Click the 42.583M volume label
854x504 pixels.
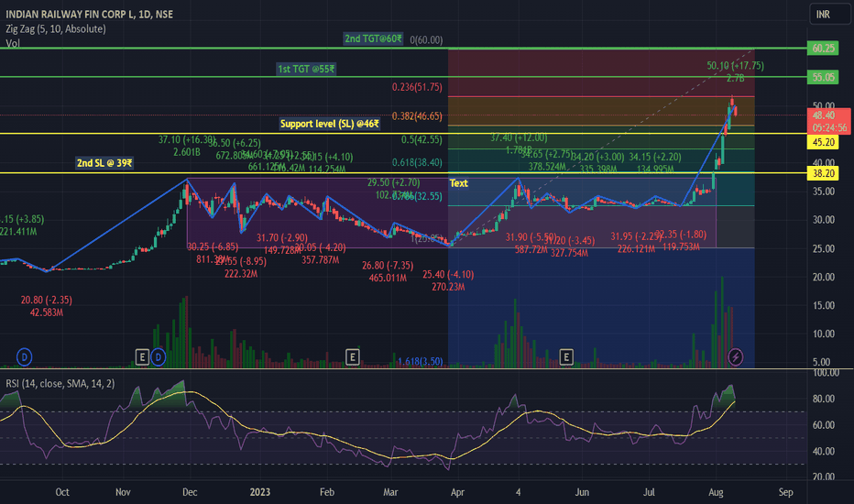tap(47, 312)
